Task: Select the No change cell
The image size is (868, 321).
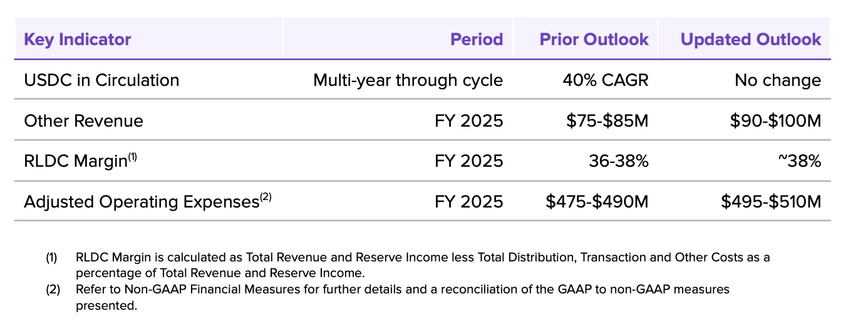Action: click(x=778, y=80)
